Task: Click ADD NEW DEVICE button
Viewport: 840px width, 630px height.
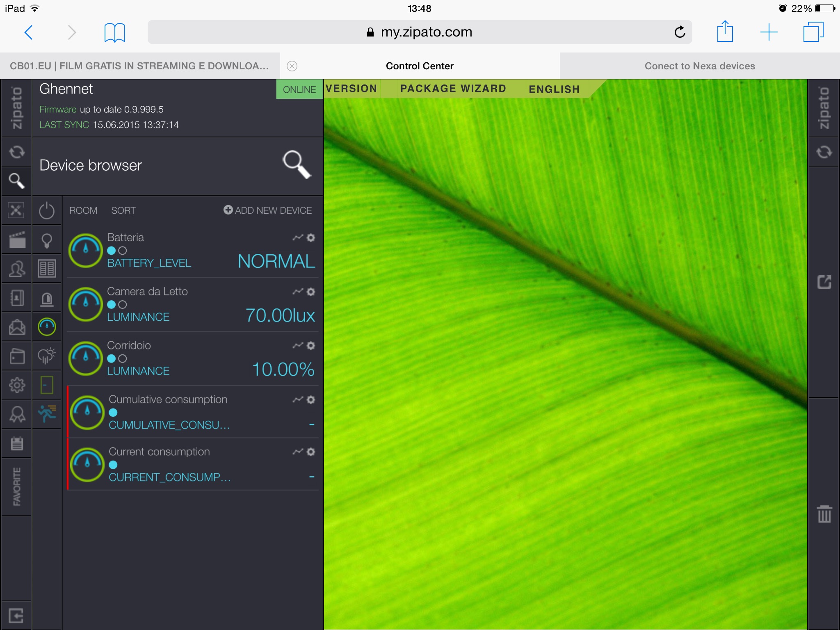Action: pos(267,210)
